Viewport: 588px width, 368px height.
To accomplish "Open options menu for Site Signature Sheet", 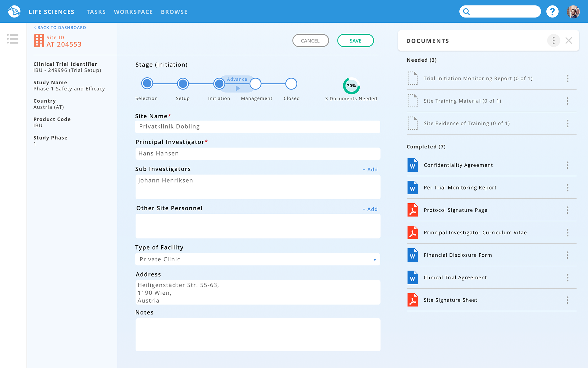I will (567, 300).
